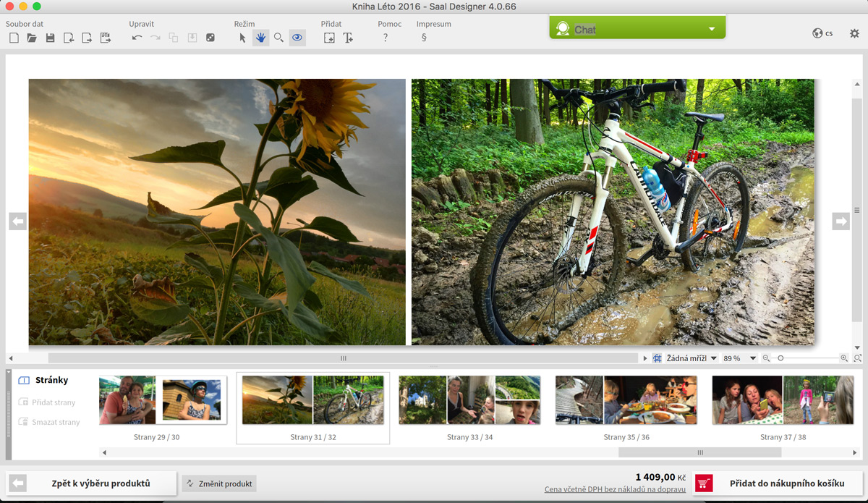Select the arrow pointer mode
This screenshot has width=868, height=503.
click(242, 38)
